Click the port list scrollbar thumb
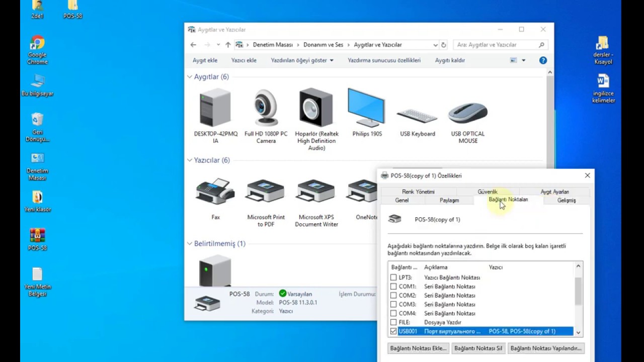The width and height of the screenshot is (644, 362). pyautogui.click(x=578, y=291)
